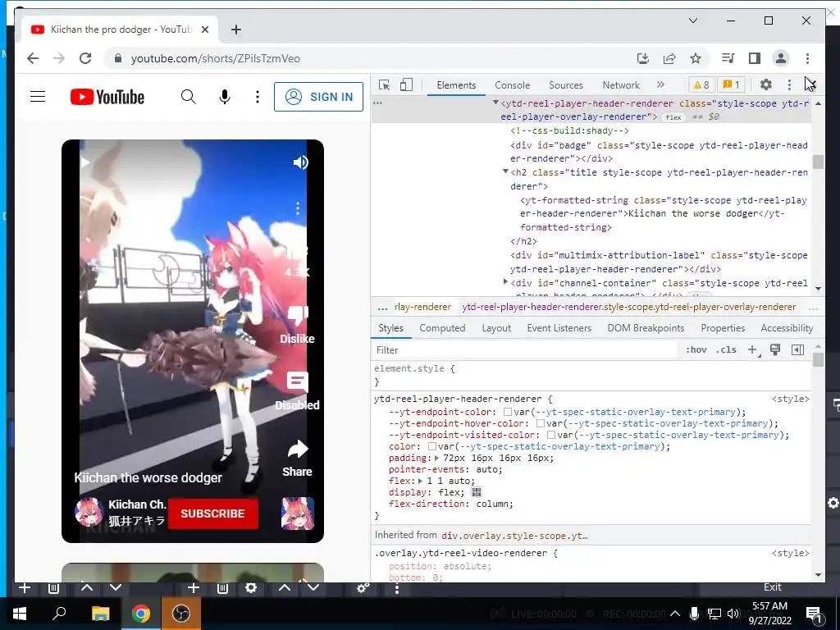Dislike the short video
The width and height of the screenshot is (840, 630).
coord(297,325)
